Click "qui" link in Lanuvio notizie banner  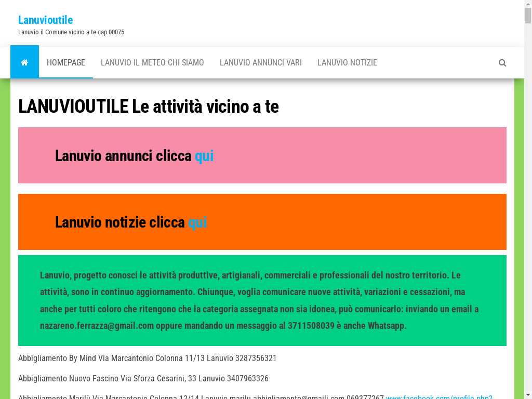tap(197, 222)
